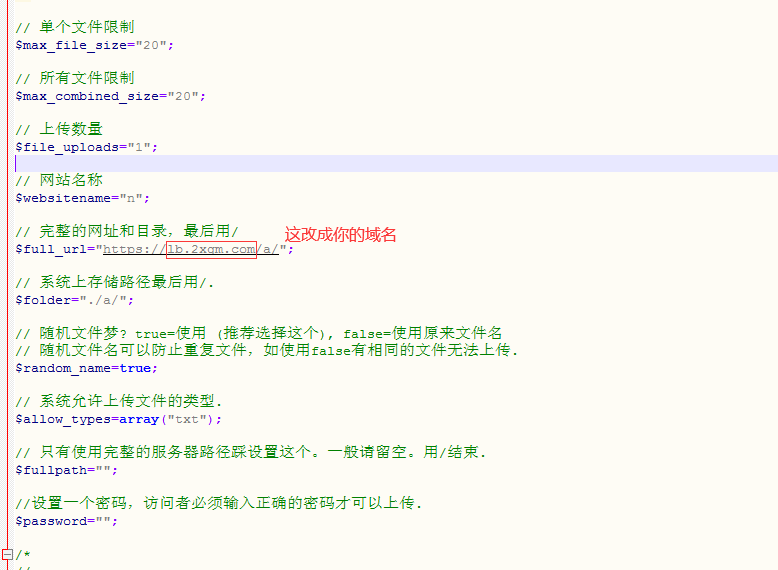Click the /a/ path at URL end
This screenshot has width=778, height=570.
point(268,249)
